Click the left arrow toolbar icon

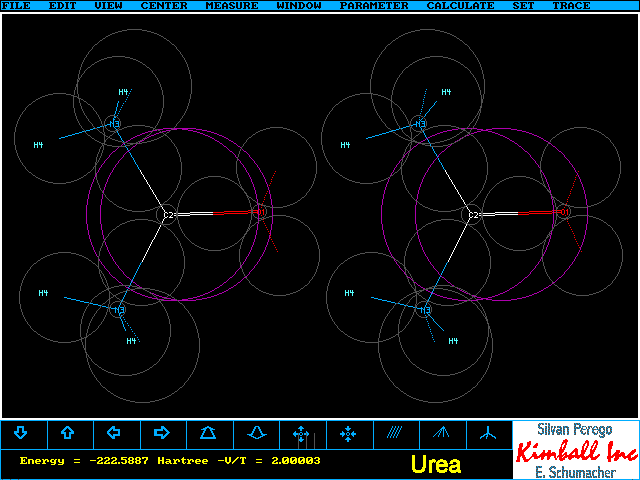pyautogui.click(x=113, y=433)
